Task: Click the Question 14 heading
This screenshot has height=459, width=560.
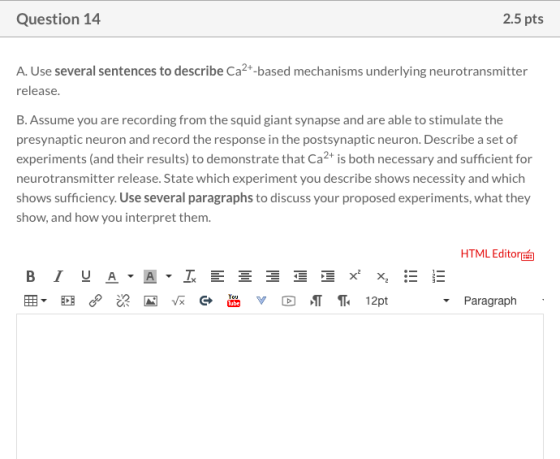Action: [59, 19]
